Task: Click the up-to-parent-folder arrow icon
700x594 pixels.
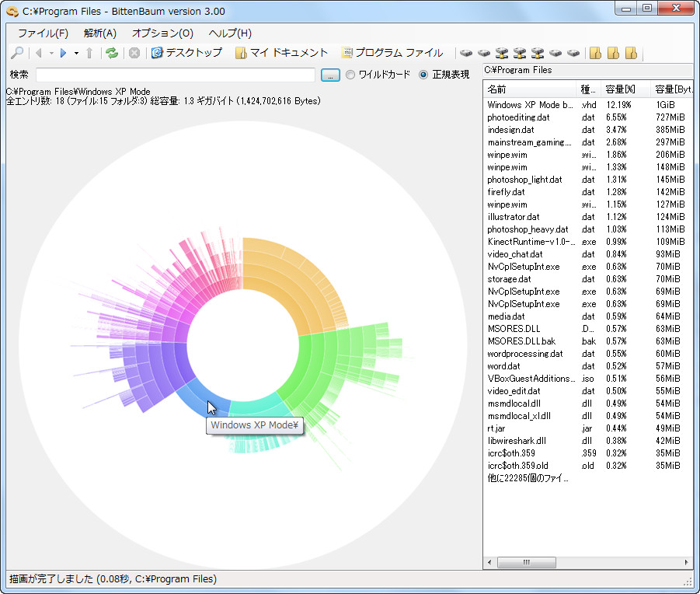Action: [89, 53]
